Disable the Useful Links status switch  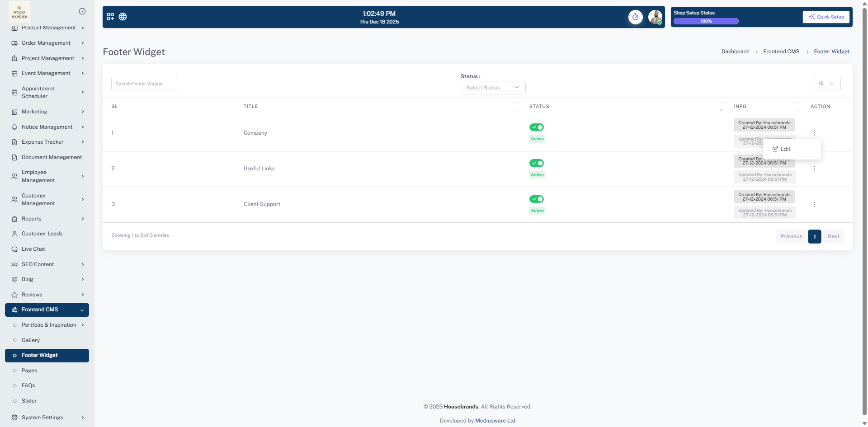537,163
